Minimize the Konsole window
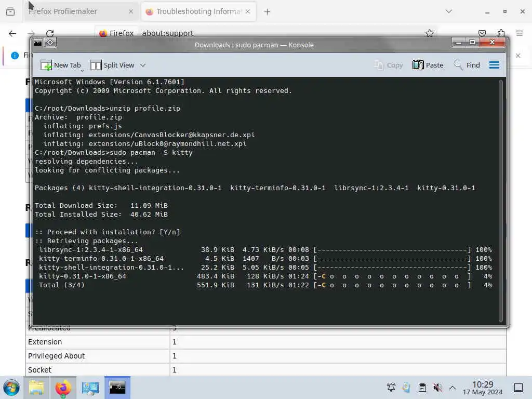Image resolution: width=532 pixels, height=399 pixels. [x=459, y=43]
